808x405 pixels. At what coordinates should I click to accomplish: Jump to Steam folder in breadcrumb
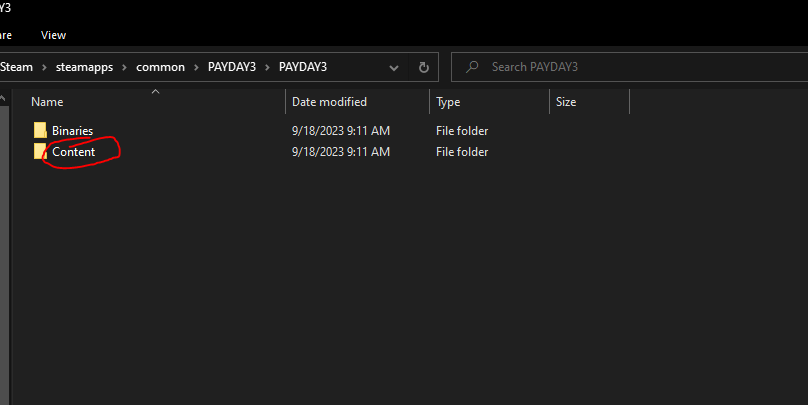[17, 67]
